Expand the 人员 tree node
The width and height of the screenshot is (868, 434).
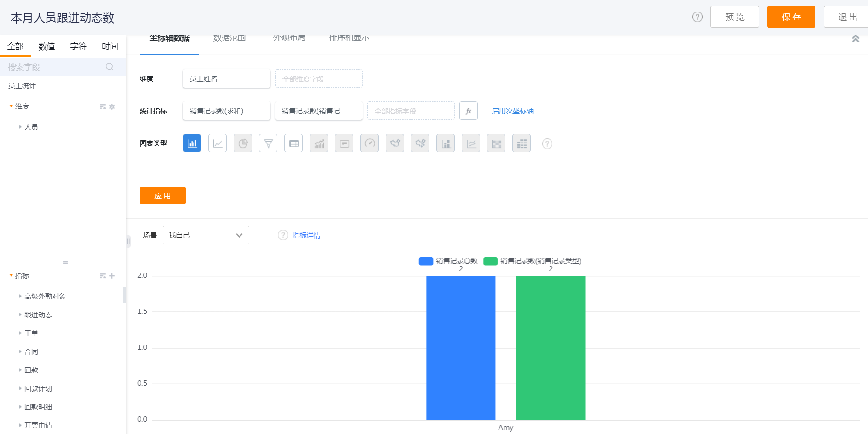point(20,127)
